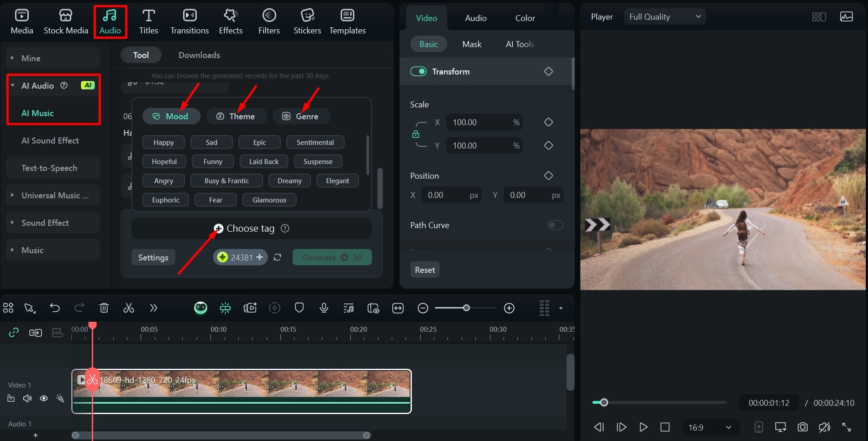Click the Stop button in player
Screen dimensions: 868x441
click(665, 427)
